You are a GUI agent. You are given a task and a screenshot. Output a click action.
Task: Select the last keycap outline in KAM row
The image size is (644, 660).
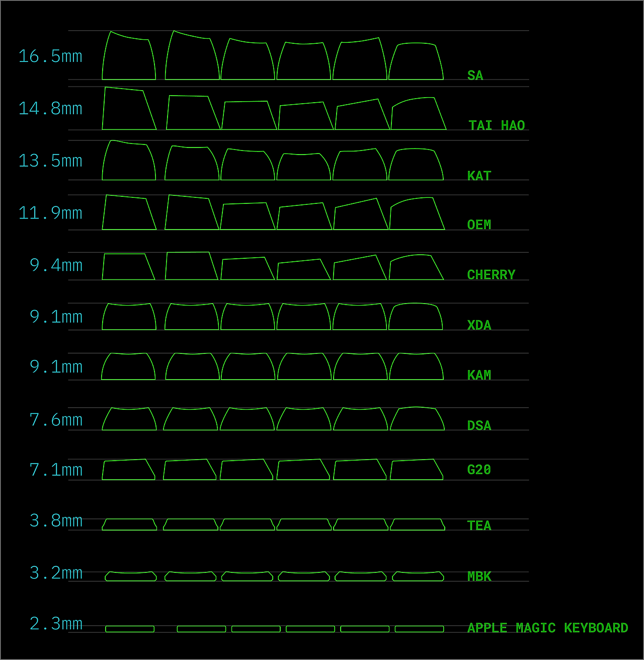(x=417, y=366)
